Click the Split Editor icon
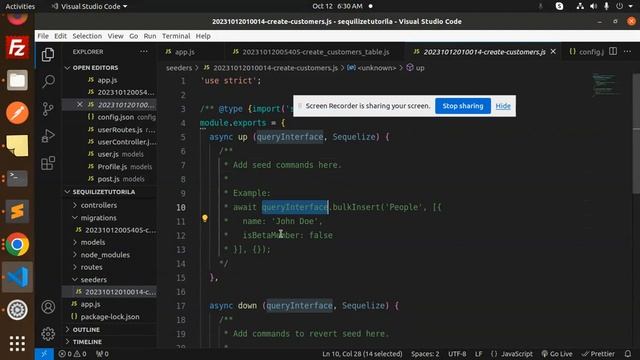 click(613, 51)
